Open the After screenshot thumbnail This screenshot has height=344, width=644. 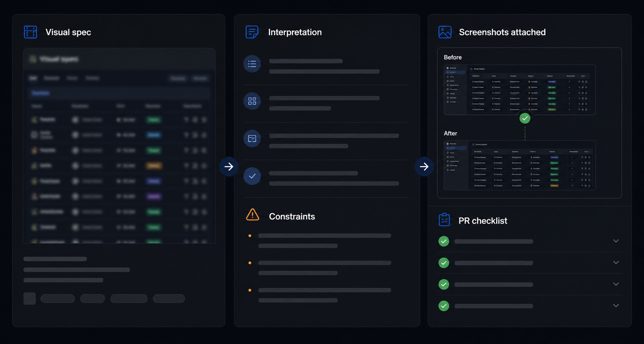519,165
